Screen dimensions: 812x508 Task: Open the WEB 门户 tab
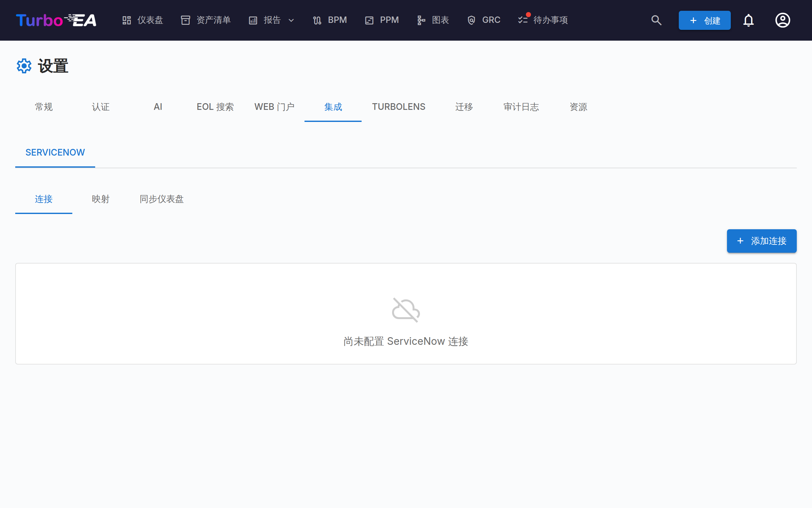[x=274, y=107]
